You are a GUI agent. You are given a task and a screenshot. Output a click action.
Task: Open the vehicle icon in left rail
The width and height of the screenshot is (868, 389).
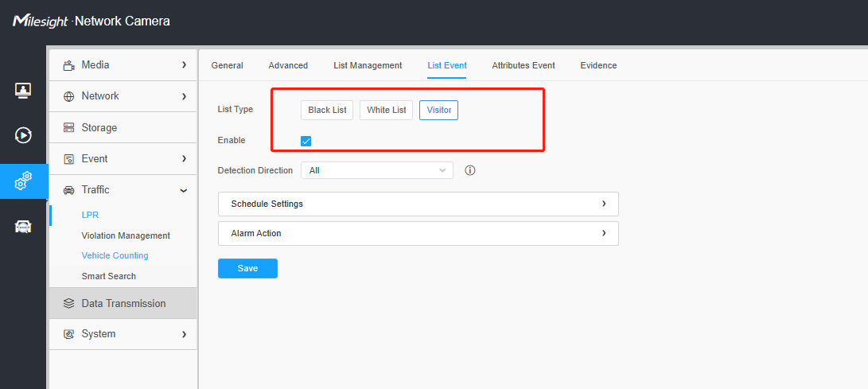pyautogui.click(x=23, y=226)
